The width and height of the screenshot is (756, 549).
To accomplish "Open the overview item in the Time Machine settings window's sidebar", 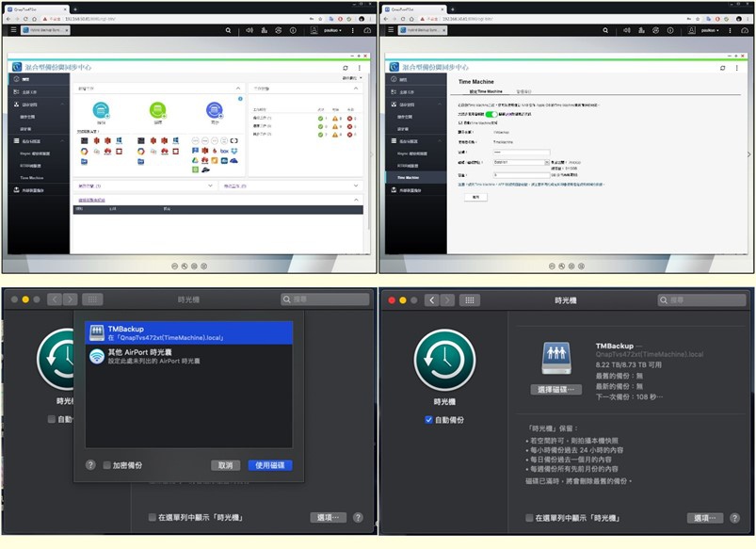I will [416, 79].
